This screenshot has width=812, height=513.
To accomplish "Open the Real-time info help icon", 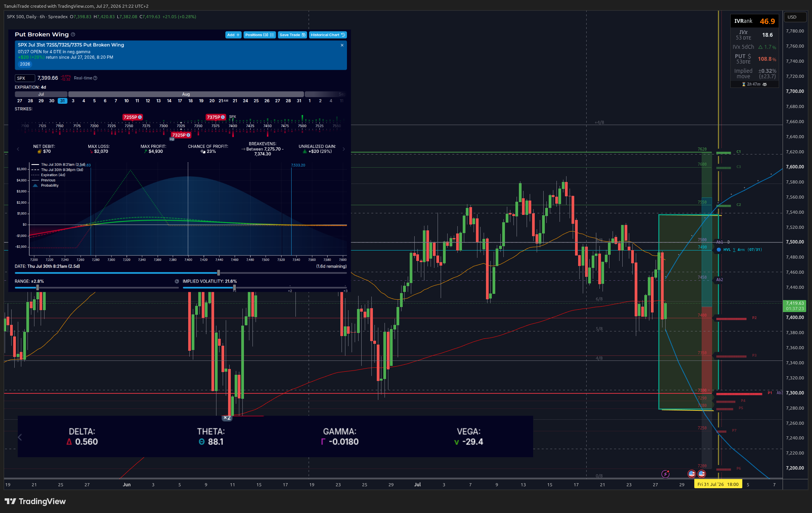I will tap(95, 78).
